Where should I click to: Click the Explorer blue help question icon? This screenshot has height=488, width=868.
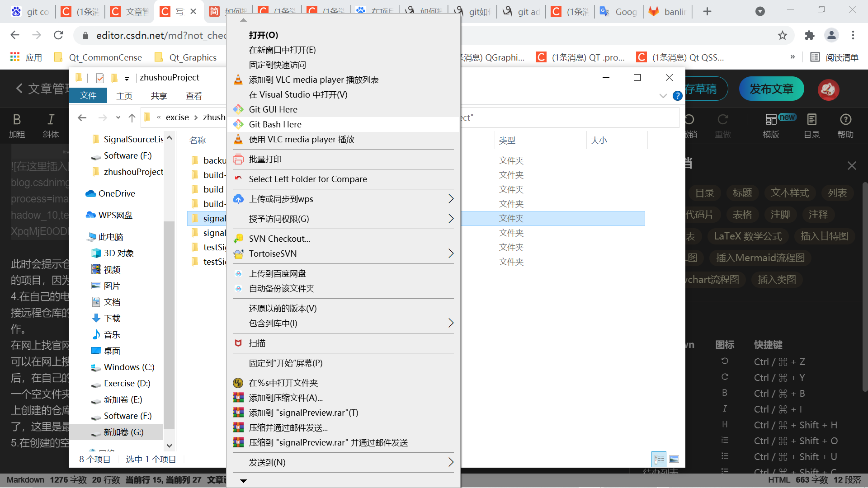point(677,96)
